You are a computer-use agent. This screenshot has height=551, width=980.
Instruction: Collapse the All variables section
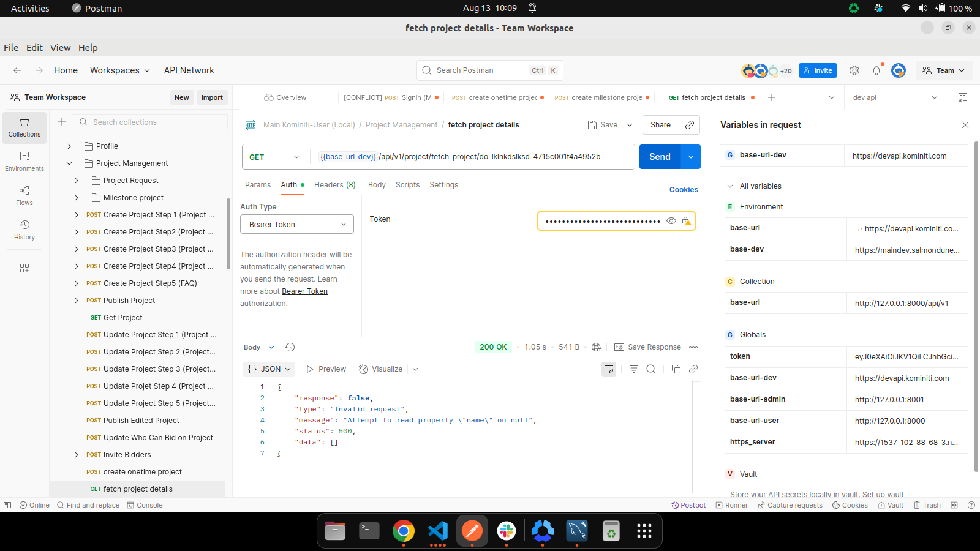(x=730, y=186)
